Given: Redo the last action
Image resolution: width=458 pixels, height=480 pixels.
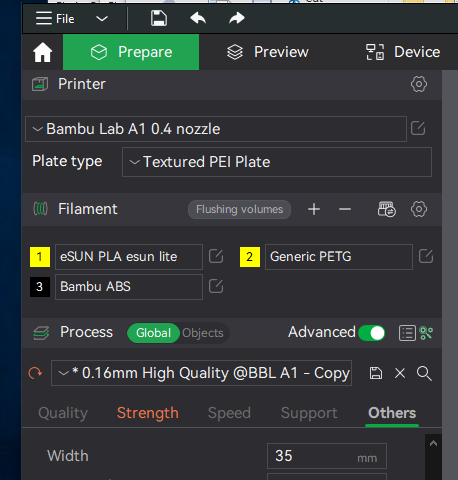Looking at the screenshot, I should pyautogui.click(x=237, y=18).
